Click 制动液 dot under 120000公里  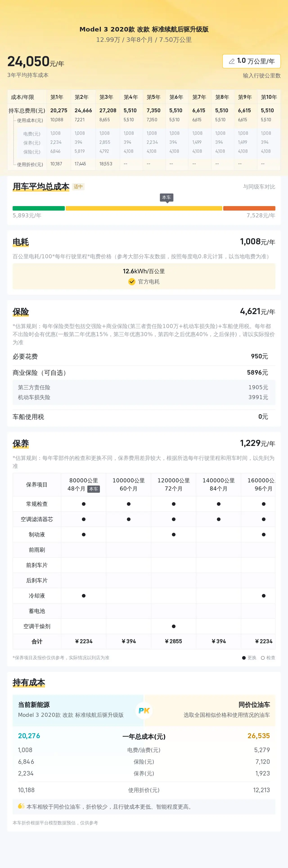[173, 535]
